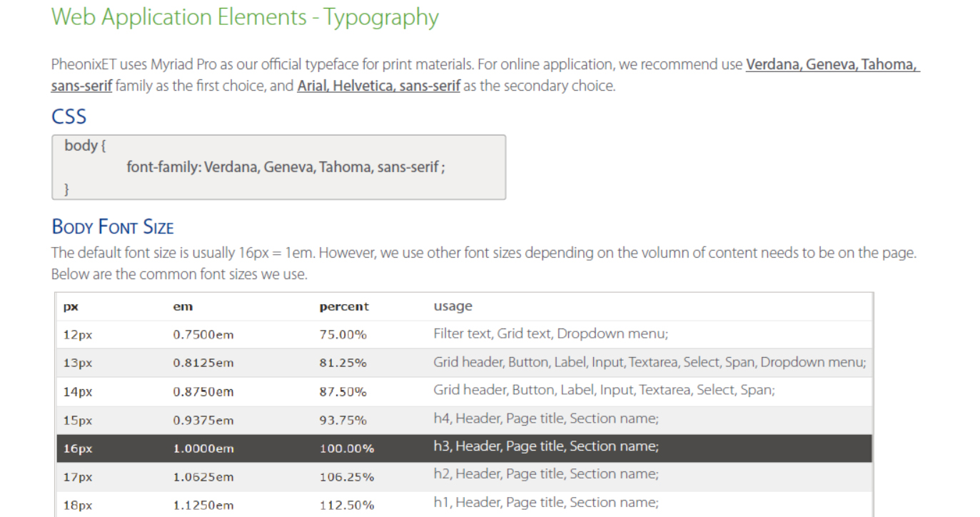Click the page title Web Application Elements - Typography
Screen dimensions: 980x517
[245, 17]
